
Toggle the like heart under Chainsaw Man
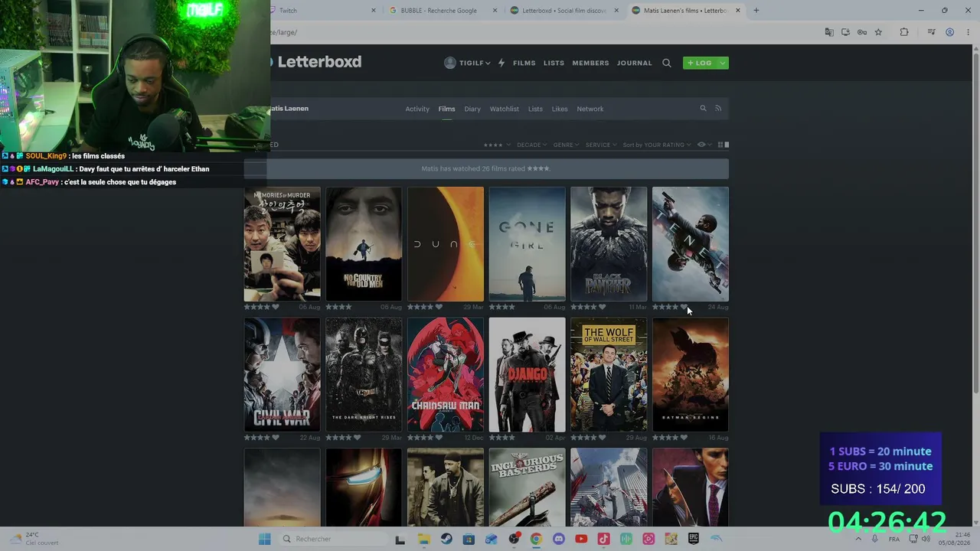pos(439,438)
